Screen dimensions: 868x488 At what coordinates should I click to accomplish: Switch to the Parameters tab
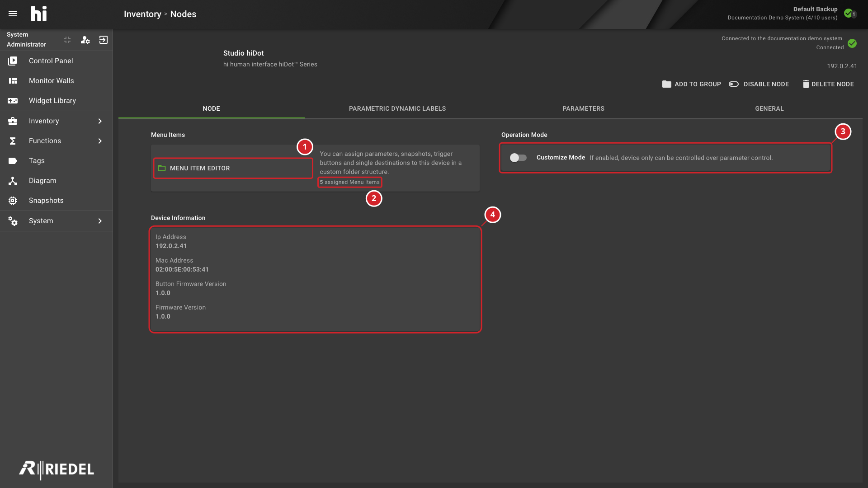[x=583, y=108]
